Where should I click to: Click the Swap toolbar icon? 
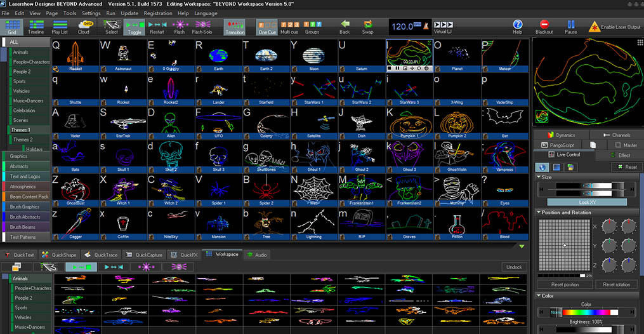click(367, 27)
